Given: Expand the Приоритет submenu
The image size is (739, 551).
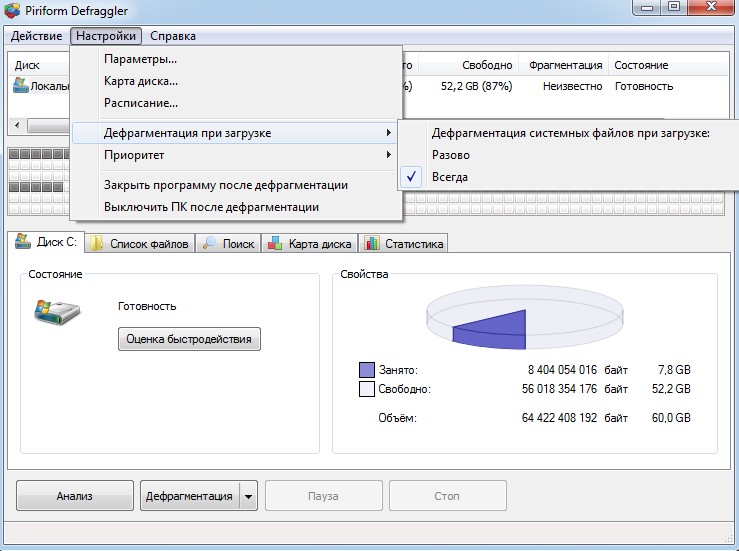Looking at the screenshot, I should point(235,155).
